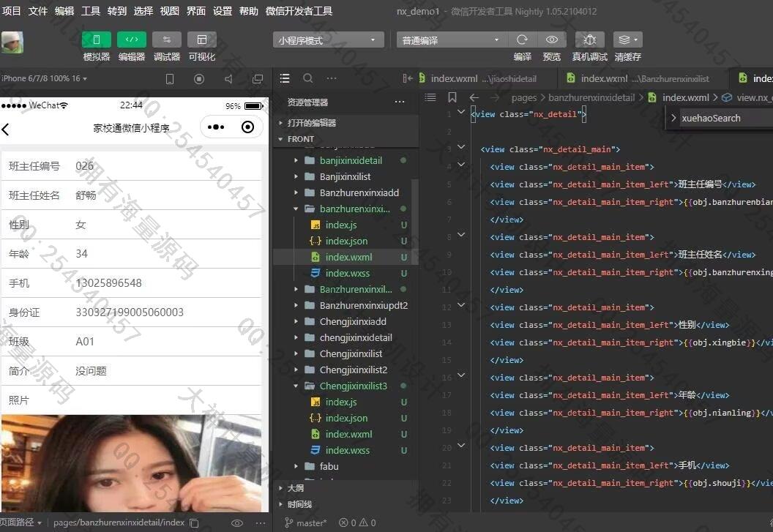Copy page path icon in status bar

point(194,522)
